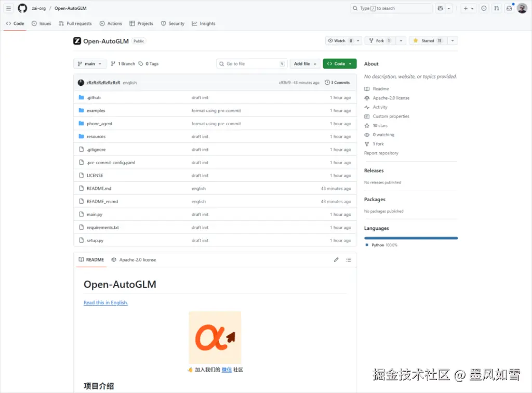The image size is (532, 393).
Task: Toggle the Starred button
Action: (428, 41)
